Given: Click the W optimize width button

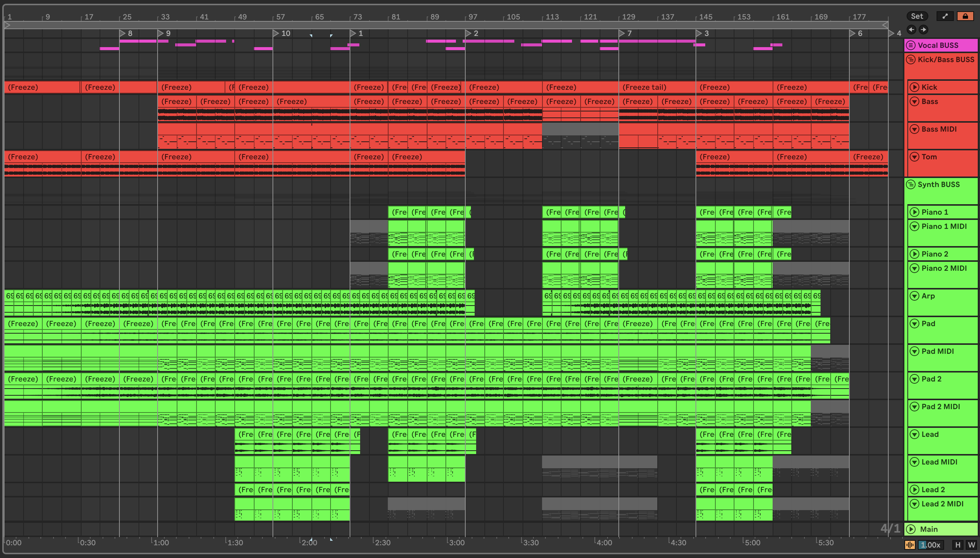Looking at the screenshot, I should 971,545.
